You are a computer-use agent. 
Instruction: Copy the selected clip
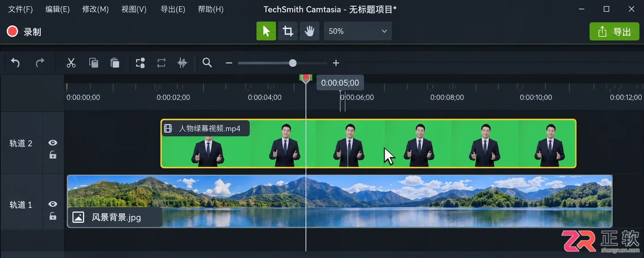pyautogui.click(x=93, y=63)
